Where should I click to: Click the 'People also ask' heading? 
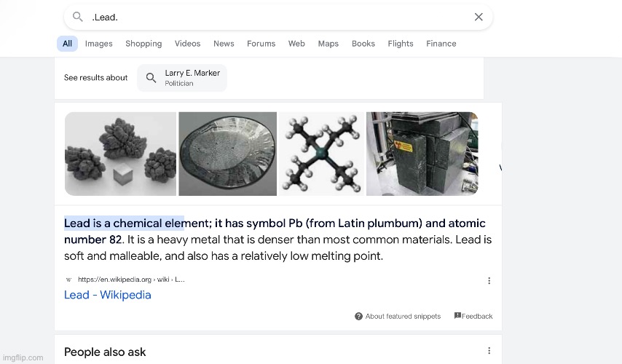click(105, 352)
